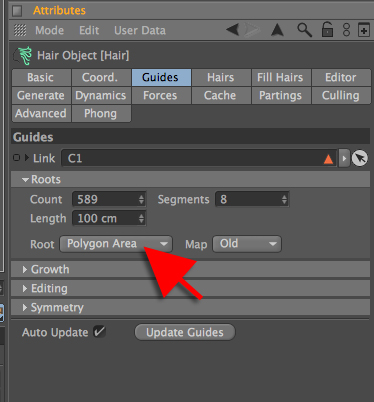Open the Link field arrow menu
Screen dimensions: 374x402
point(344,158)
